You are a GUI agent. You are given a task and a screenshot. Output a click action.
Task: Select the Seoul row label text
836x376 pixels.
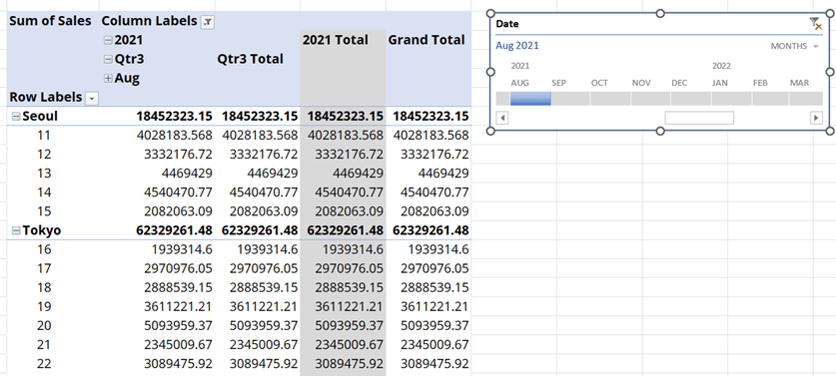40,116
